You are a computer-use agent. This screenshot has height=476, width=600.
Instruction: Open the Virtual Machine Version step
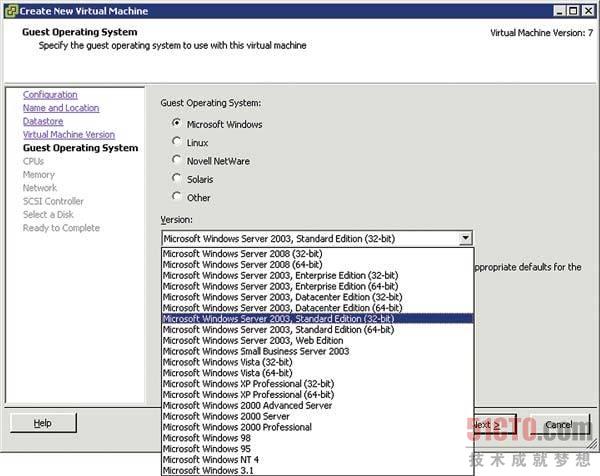(69, 135)
